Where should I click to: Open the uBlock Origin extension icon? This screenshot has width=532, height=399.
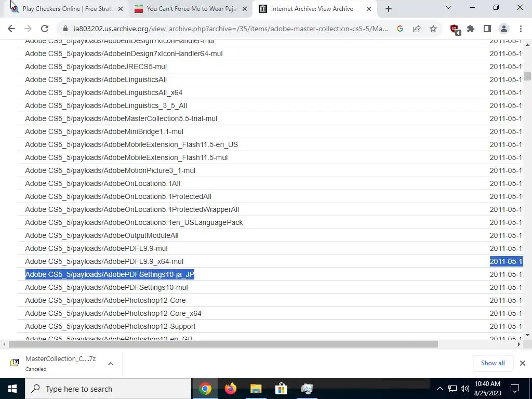coord(455,30)
